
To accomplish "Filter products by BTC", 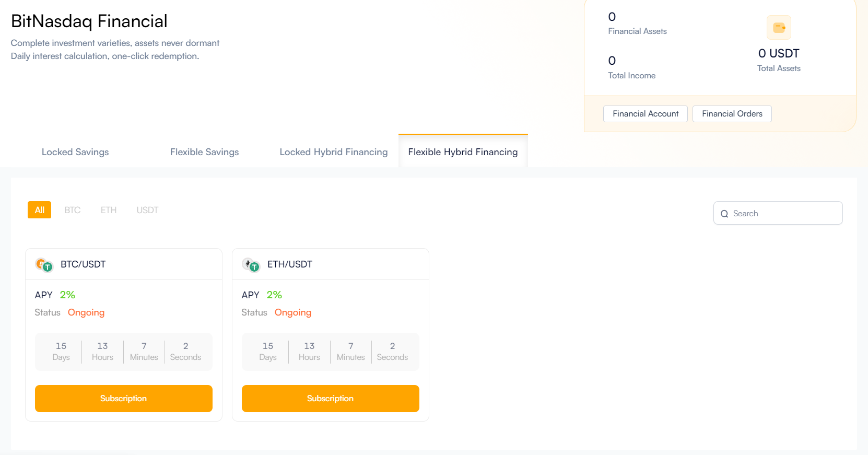I will [x=72, y=210].
